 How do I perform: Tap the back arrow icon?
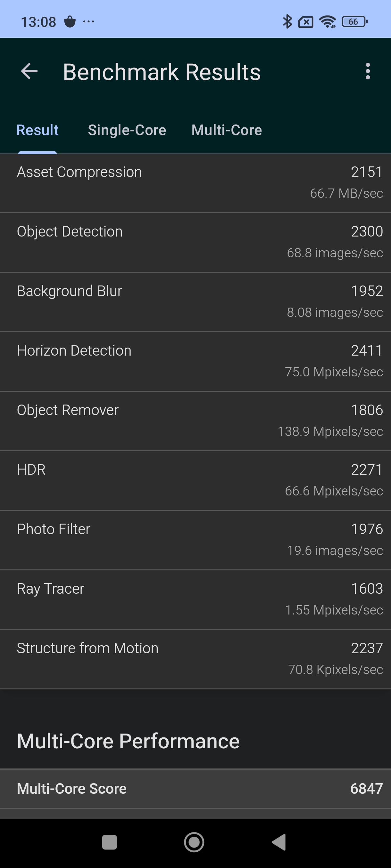click(29, 71)
